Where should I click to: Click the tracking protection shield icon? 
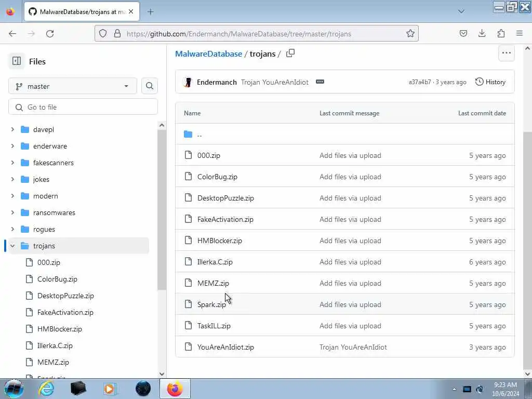[x=103, y=33]
